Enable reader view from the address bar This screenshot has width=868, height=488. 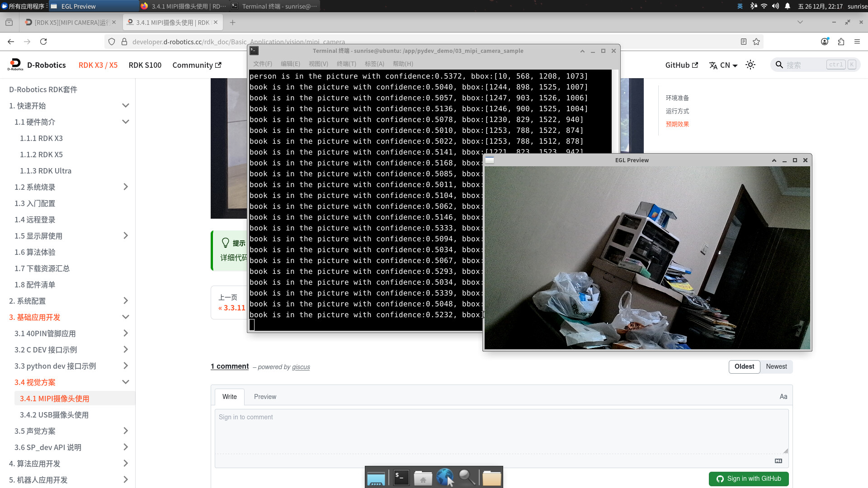pyautogui.click(x=744, y=41)
